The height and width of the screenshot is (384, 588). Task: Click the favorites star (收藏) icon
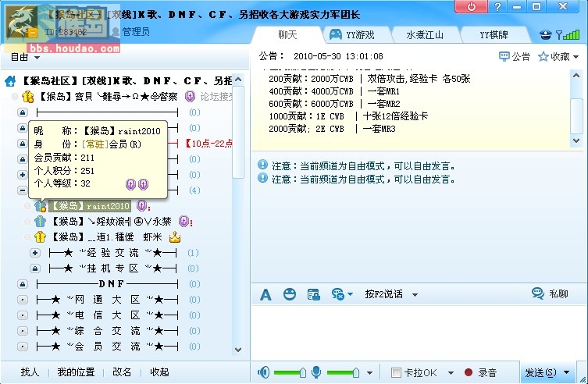[x=543, y=56]
